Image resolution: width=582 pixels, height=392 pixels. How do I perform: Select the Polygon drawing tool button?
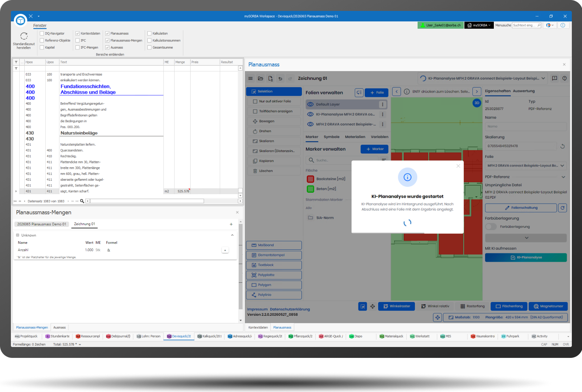pos(274,285)
